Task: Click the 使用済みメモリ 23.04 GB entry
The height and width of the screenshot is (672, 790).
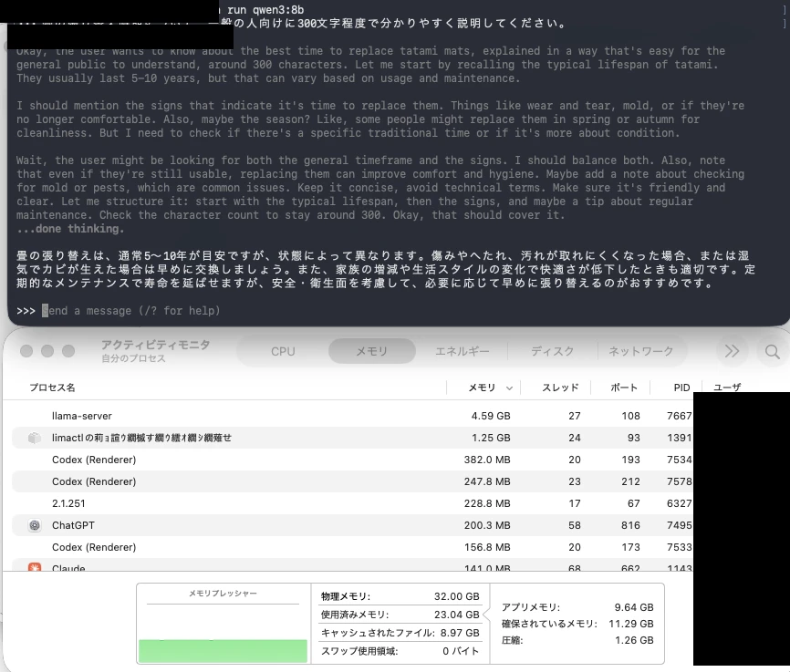Action: pyautogui.click(x=400, y=615)
